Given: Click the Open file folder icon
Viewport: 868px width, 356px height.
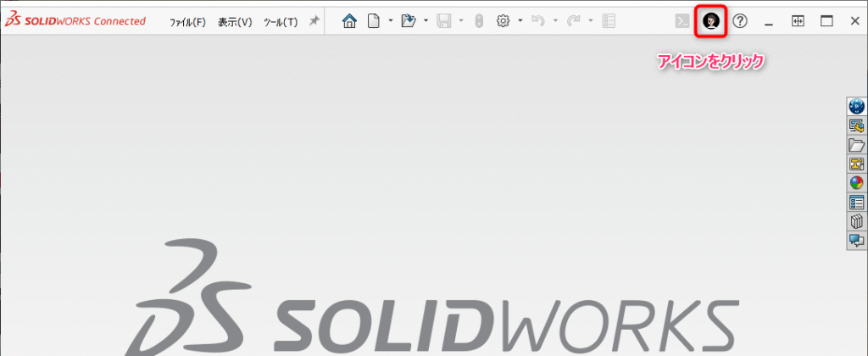Looking at the screenshot, I should coord(408,22).
